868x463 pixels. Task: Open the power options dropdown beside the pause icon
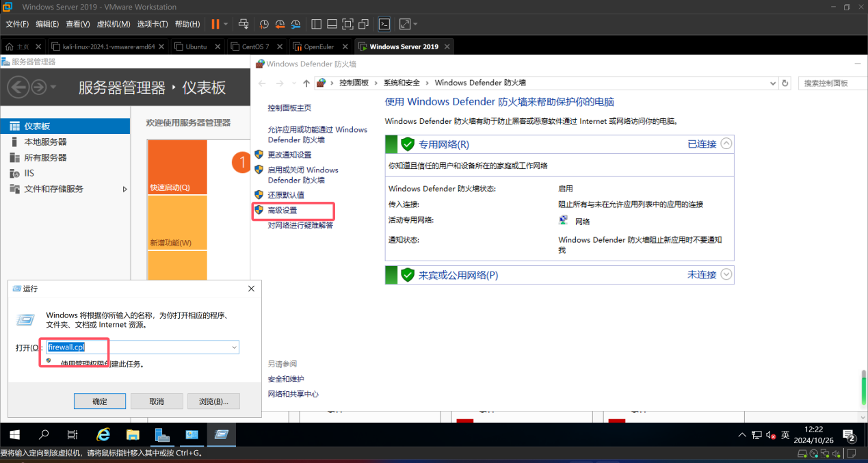226,24
